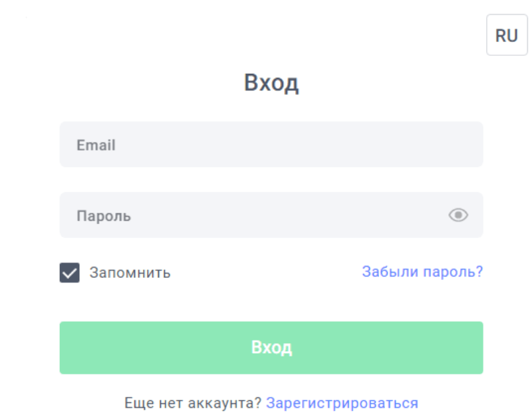Click the Запомнить label text

pyautogui.click(x=130, y=273)
